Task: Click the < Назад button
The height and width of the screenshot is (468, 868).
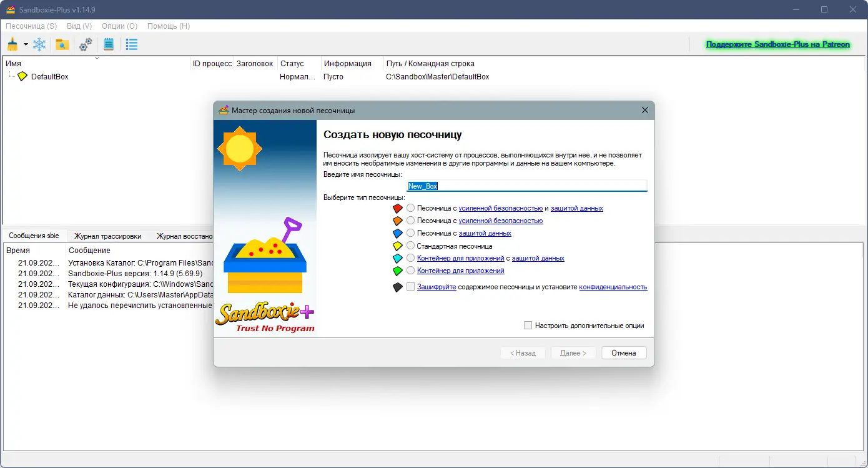Action: pos(523,353)
